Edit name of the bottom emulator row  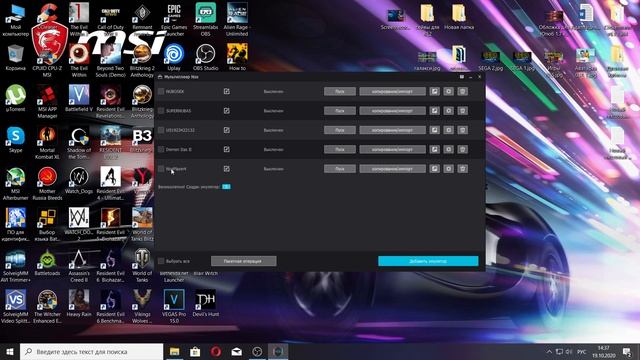[227, 169]
